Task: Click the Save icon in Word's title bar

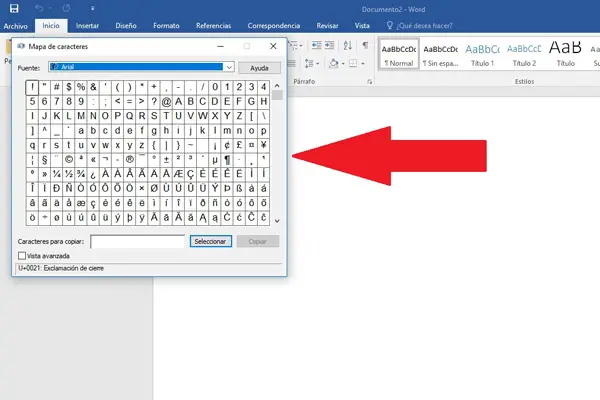Action: (x=14, y=8)
